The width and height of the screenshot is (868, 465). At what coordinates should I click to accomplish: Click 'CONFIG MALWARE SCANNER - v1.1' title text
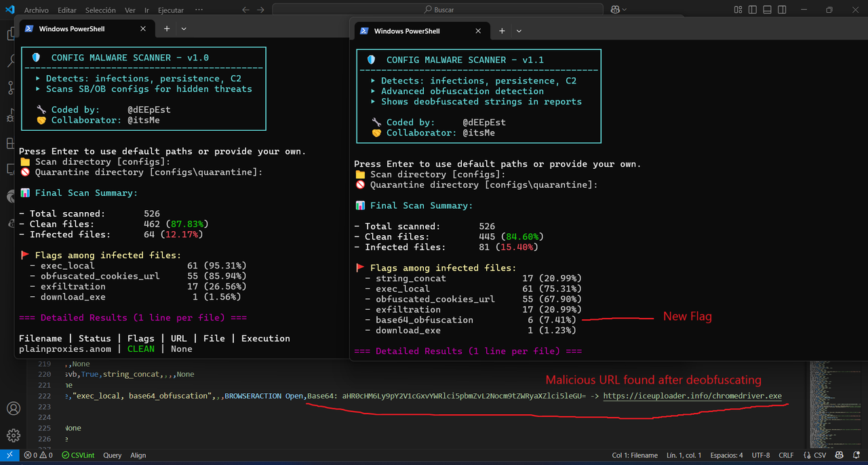(465, 60)
